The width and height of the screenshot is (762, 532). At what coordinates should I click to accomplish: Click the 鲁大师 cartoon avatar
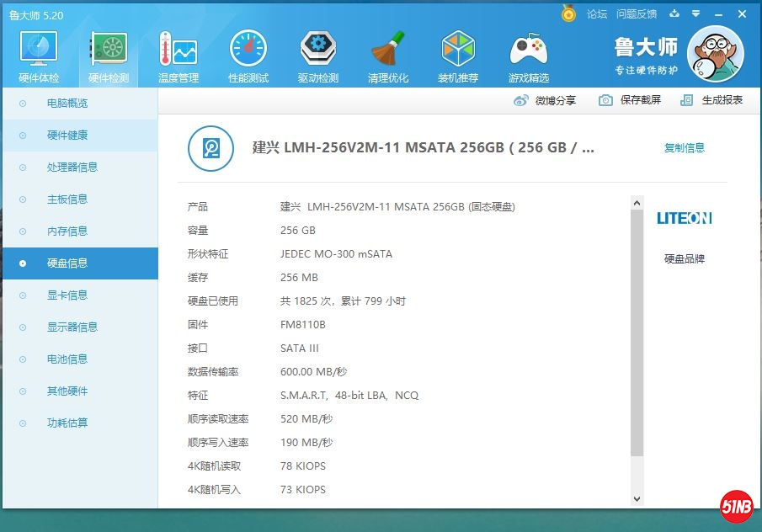click(715, 54)
